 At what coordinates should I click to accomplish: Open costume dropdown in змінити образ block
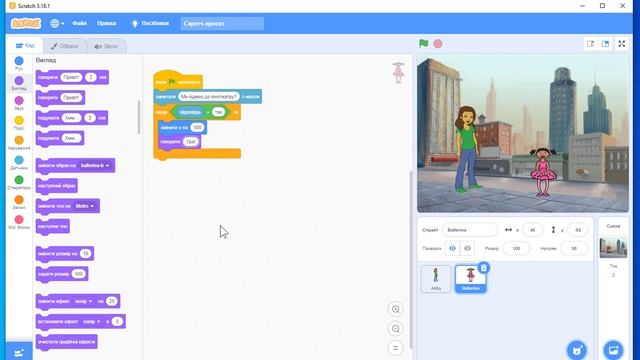click(95, 166)
